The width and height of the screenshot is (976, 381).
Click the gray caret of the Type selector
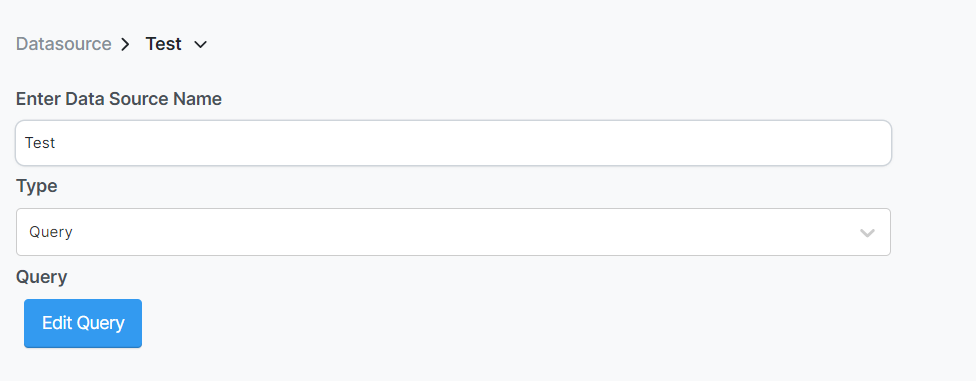(867, 233)
